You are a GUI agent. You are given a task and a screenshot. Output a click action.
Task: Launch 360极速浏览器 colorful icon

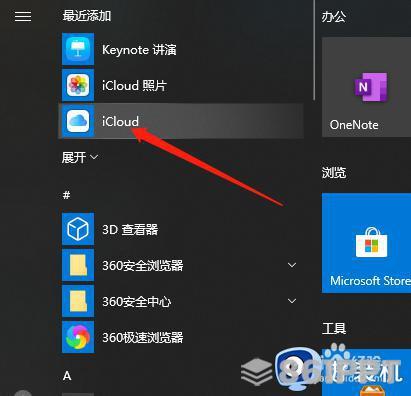pyautogui.click(x=78, y=337)
